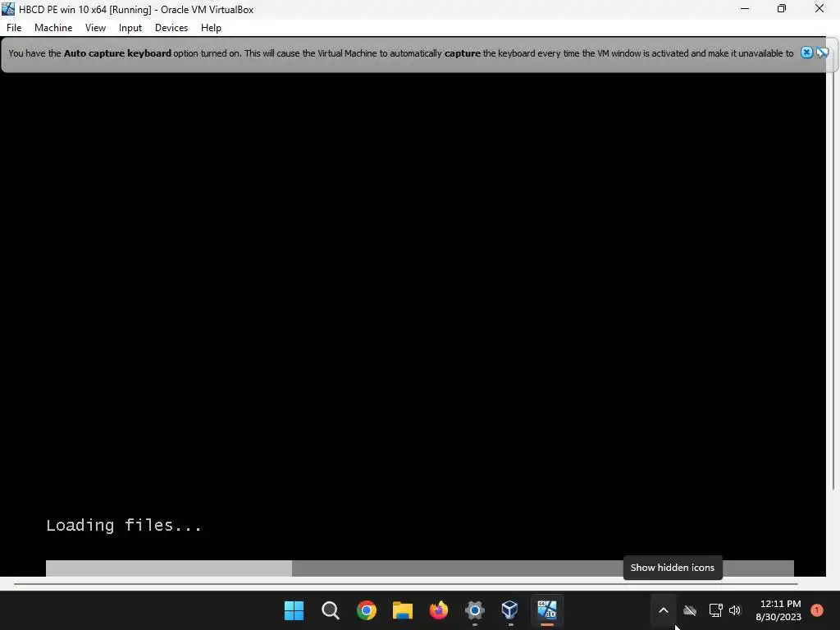Image resolution: width=840 pixels, height=630 pixels.
Task: Open taskbar Search
Action: point(330,610)
